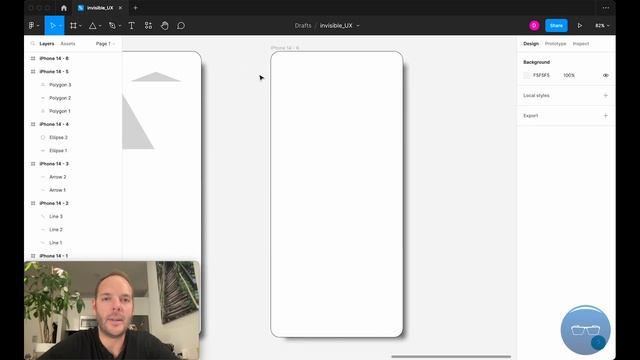Open the Drafts breadcrumb link

[303, 25]
